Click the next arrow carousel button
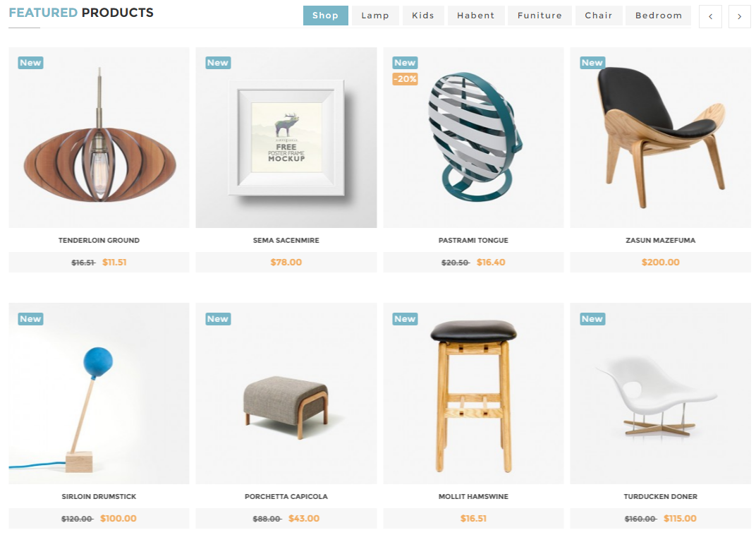This screenshot has height=547, width=756. [x=739, y=16]
